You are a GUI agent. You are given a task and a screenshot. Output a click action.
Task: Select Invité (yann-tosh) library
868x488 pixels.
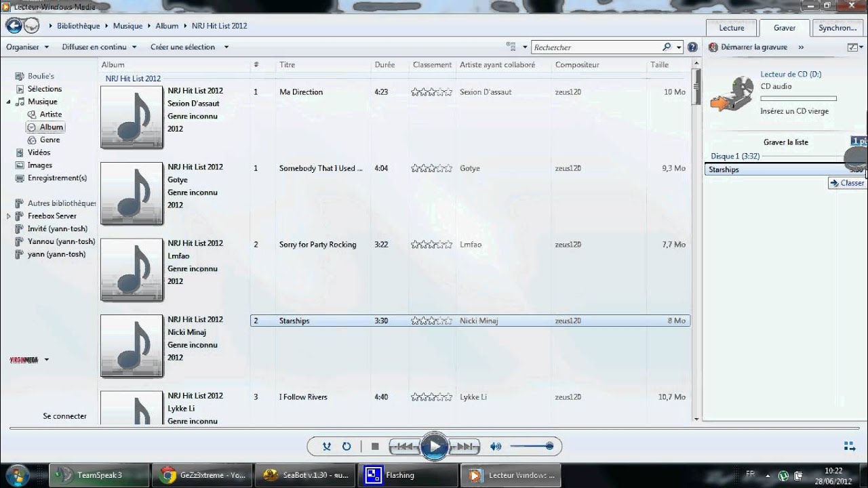(x=56, y=229)
